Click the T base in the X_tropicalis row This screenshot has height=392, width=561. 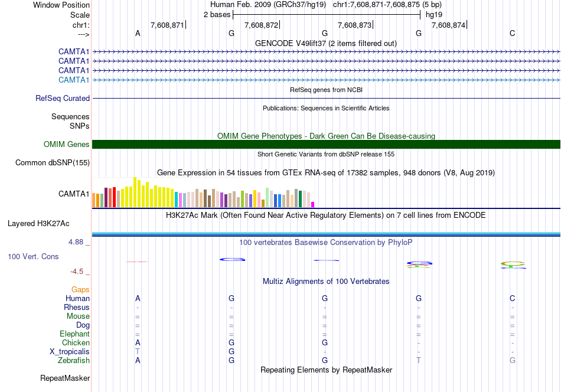138,352
